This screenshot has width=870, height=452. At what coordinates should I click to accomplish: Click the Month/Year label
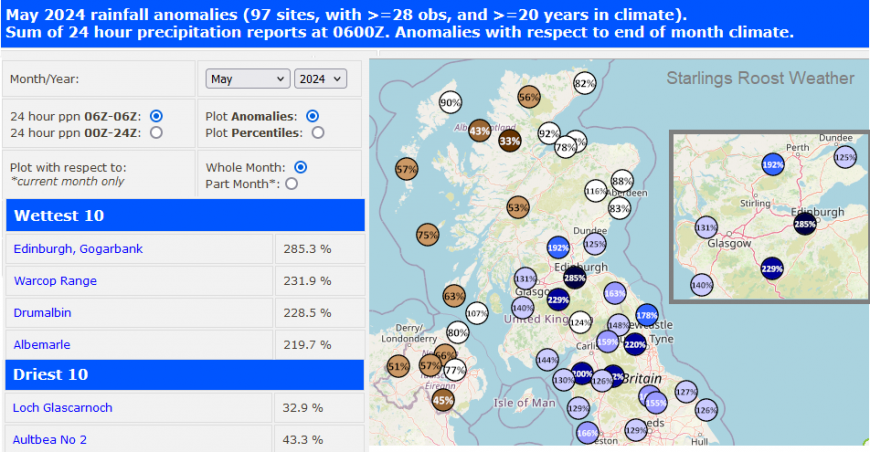click(x=44, y=79)
